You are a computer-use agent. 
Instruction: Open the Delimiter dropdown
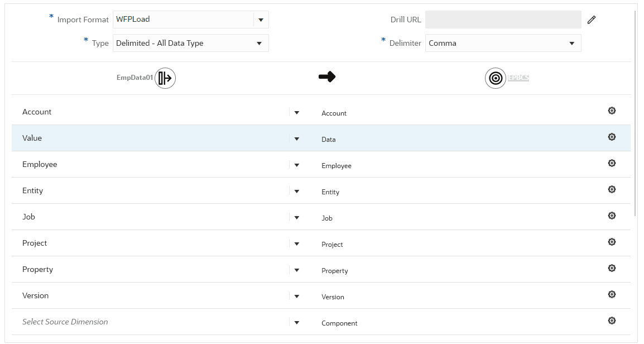click(x=571, y=44)
